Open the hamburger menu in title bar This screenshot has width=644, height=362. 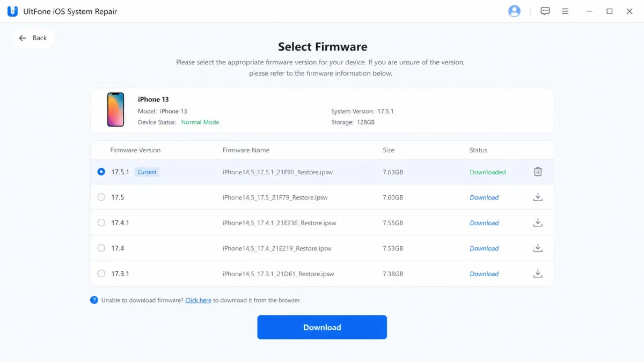565,11
